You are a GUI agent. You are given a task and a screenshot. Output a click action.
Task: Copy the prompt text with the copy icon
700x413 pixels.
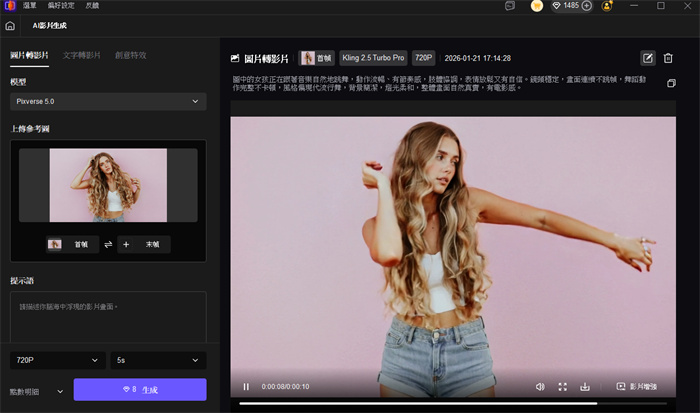pos(671,83)
